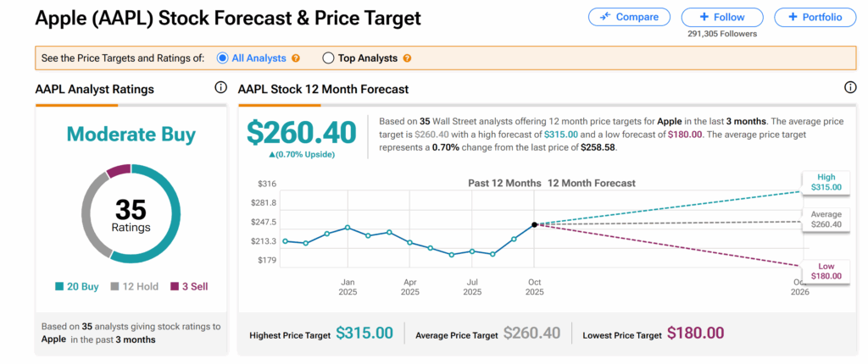868x364 pixels.
Task: Click info icon in AAPL Analyst Ratings panel
Action: click(x=221, y=88)
